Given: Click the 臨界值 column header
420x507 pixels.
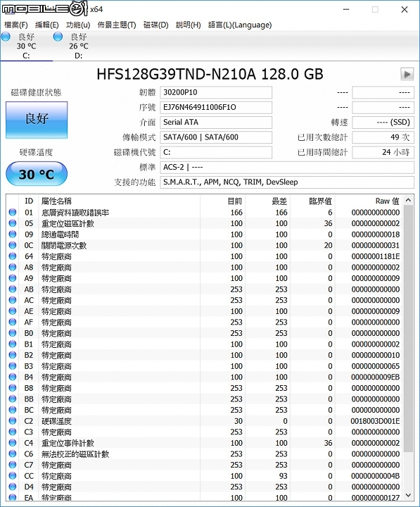Looking at the screenshot, I should pyautogui.click(x=312, y=201).
